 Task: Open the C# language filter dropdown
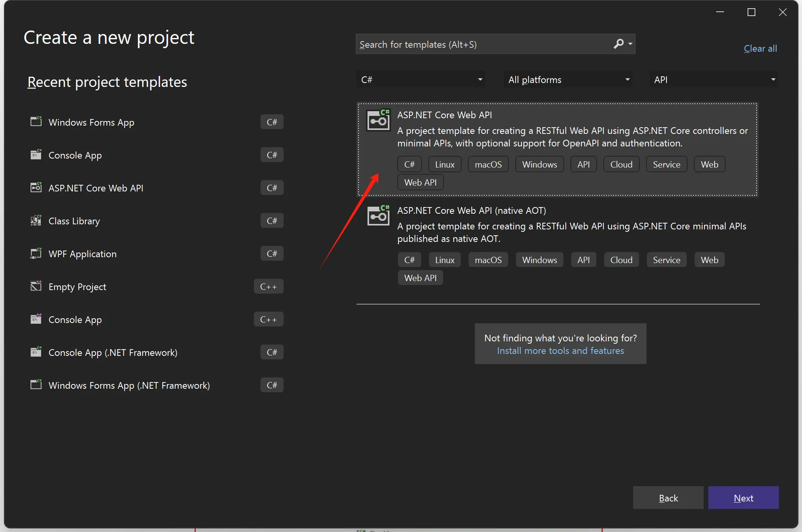point(421,79)
